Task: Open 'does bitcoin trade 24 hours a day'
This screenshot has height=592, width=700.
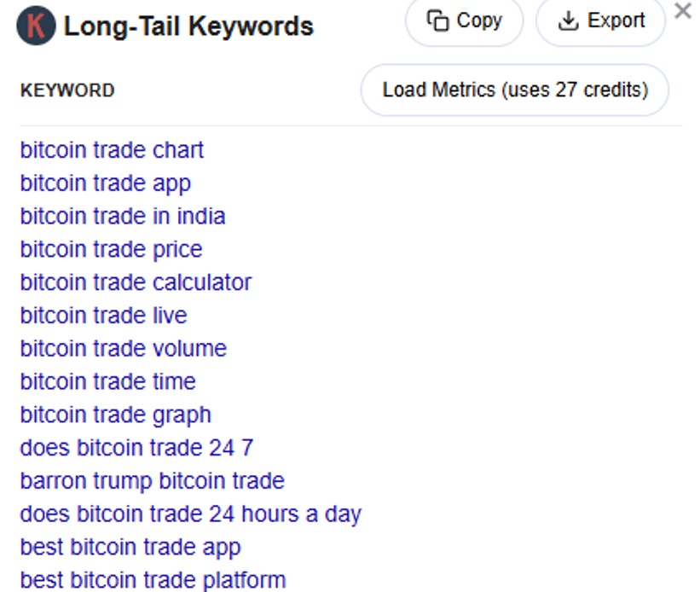Action: tap(190, 514)
